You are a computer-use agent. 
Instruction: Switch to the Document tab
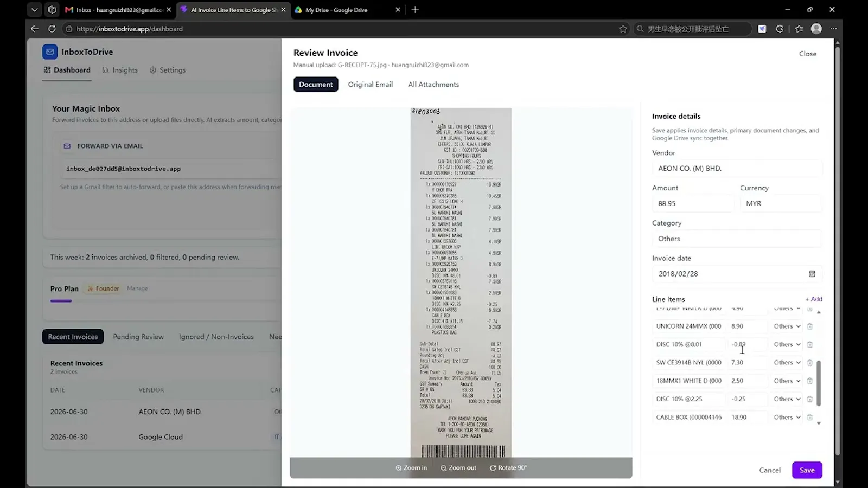316,85
